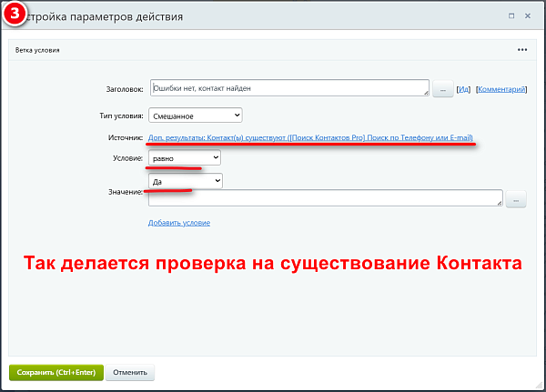Click the empty Значение text area
This screenshot has width=546, height=392.
[326, 197]
